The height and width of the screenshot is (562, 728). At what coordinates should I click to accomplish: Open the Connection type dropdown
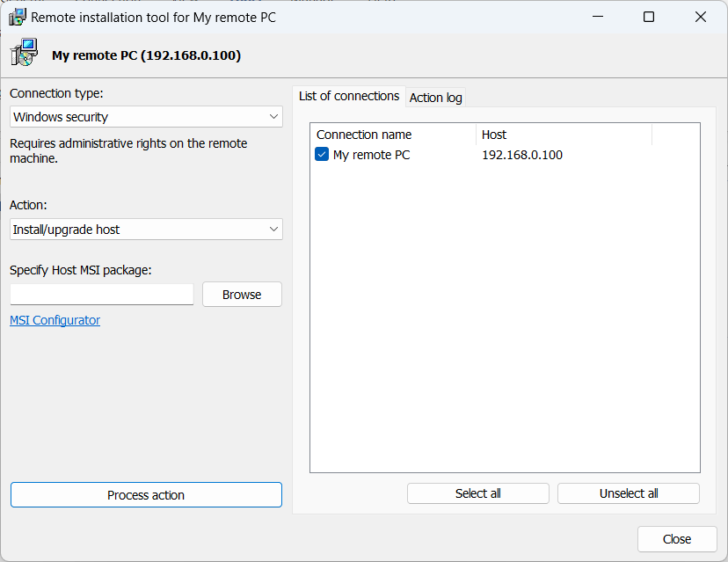146,117
